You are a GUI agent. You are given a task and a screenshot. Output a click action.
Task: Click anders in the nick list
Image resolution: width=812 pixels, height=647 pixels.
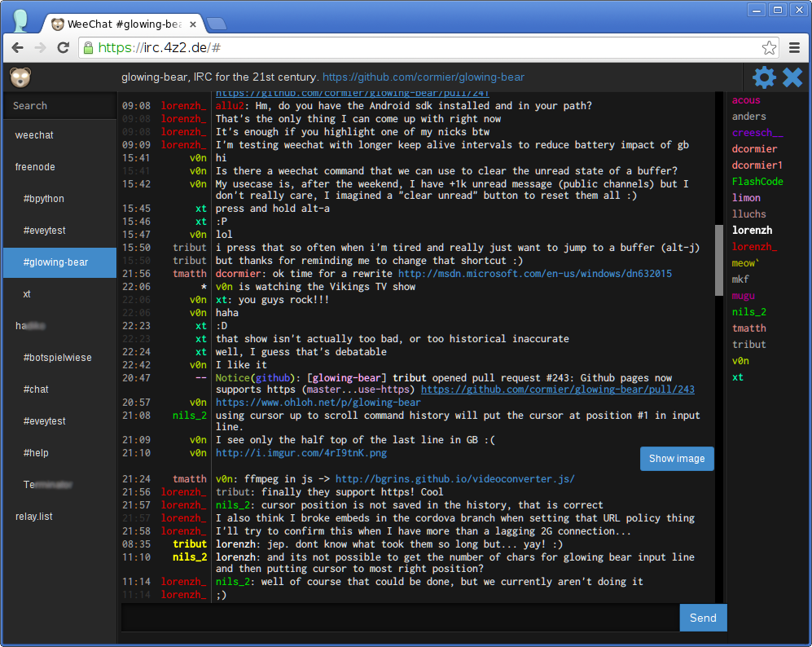tap(748, 117)
